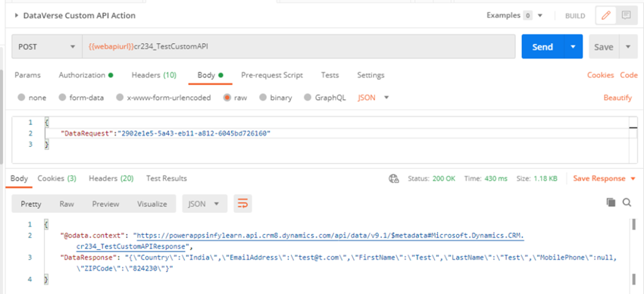Click the request URL input field
The width and height of the screenshot is (644, 294).
(x=299, y=46)
